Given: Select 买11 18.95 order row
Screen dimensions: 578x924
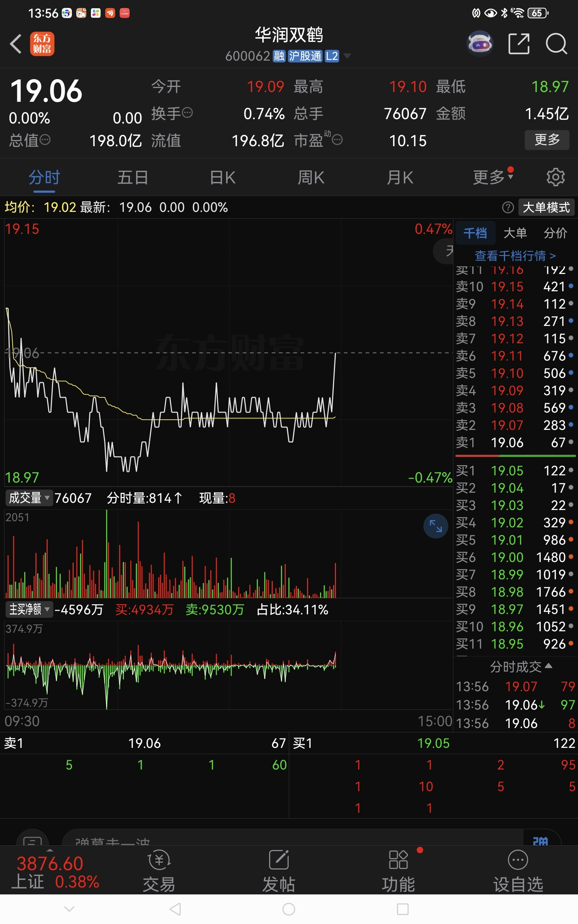Looking at the screenshot, I should 515,644.
